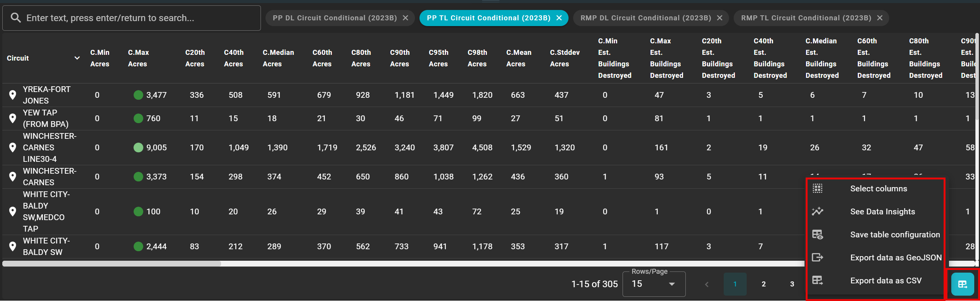The width and height of the screenshot is (980, 301).
Task: Toggle the PP DL Circuit Conditional (2023B) chip
Action: [x=334, y=18]
